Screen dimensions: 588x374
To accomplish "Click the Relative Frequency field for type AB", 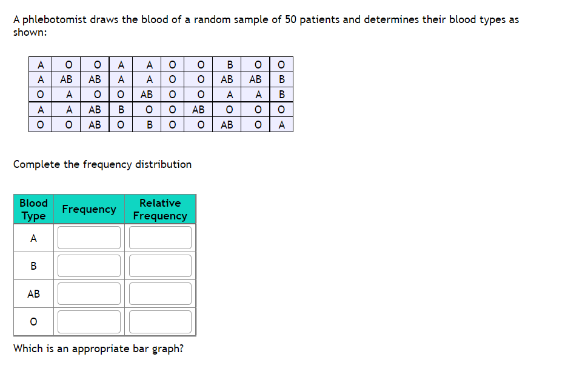I will tap(159, 293).
